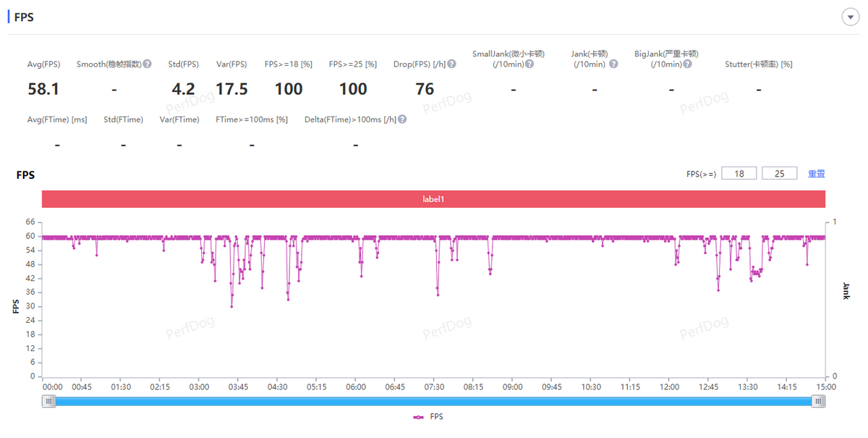Click the blue time range slider track
This screenshot has height=438, width=868.
[x=433, y=401]
